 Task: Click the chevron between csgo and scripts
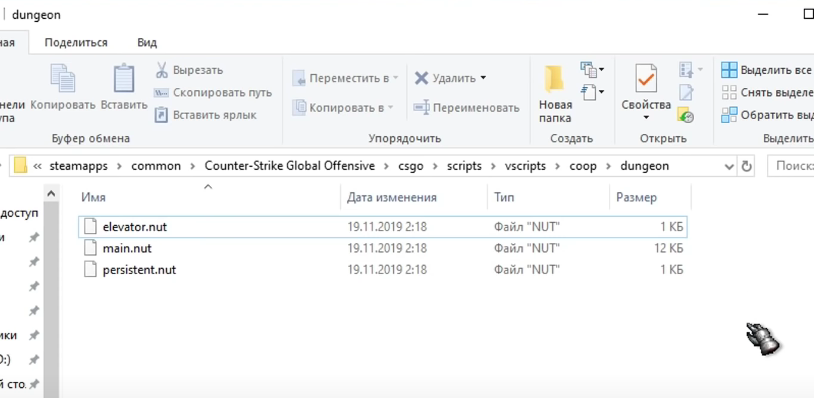point(436,166)
